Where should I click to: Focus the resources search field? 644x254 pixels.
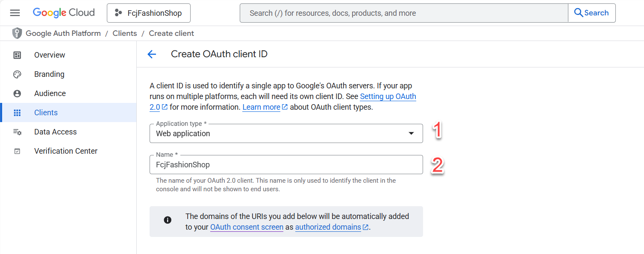point(404,13)
